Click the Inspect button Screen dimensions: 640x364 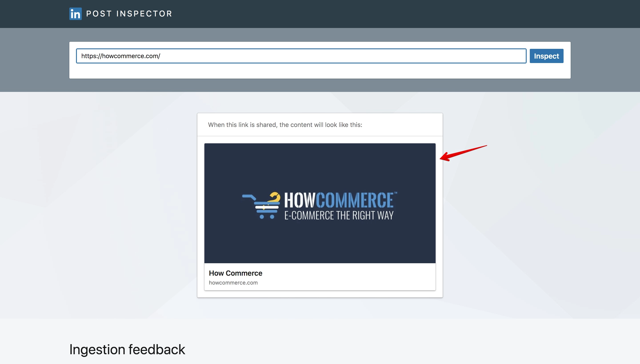click(x=546, y=56)
